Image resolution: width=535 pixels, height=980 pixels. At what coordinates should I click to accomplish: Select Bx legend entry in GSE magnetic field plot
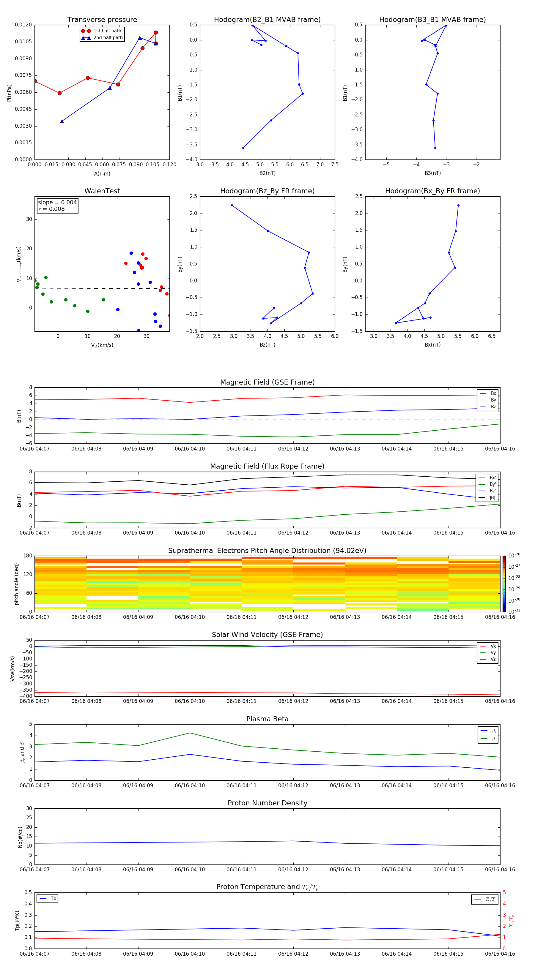pos(488,393)
